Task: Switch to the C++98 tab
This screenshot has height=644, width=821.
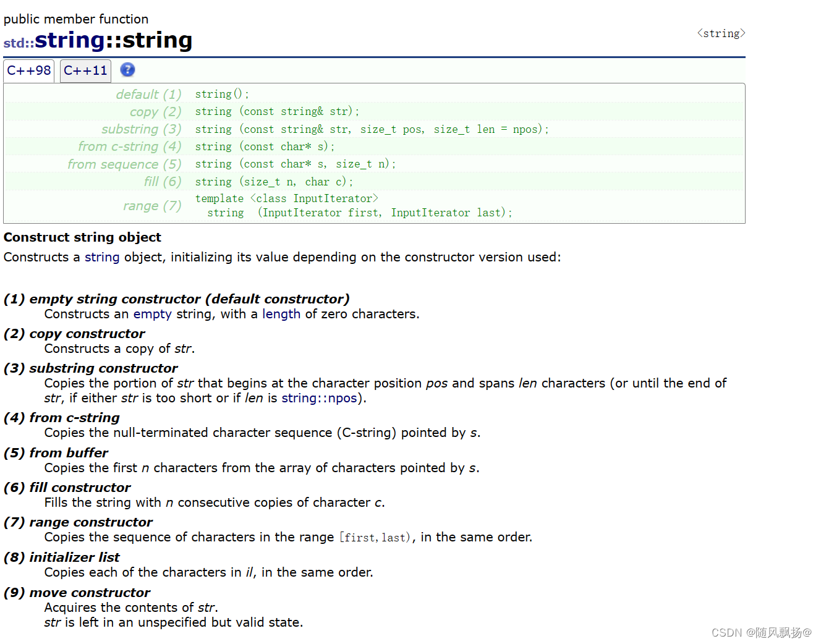Action: (29, 70)
